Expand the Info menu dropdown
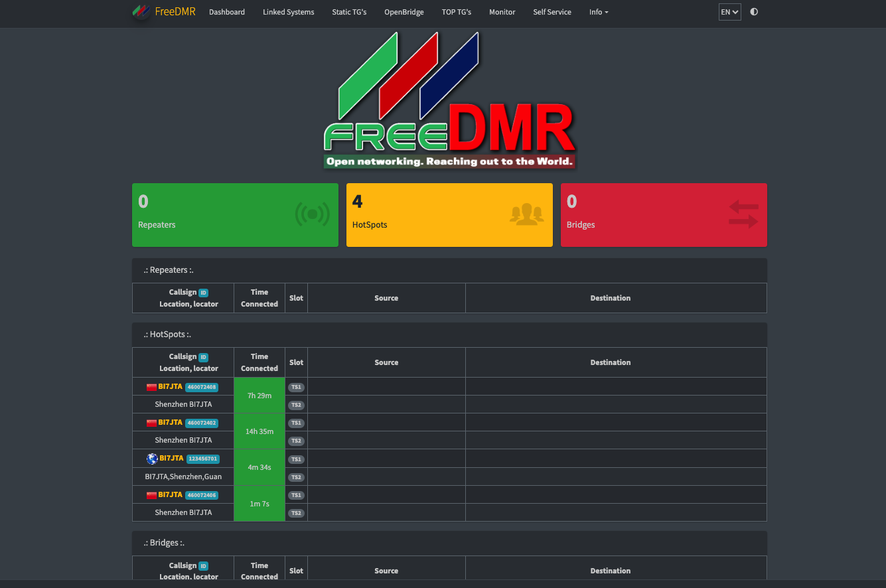 pyautogui.click(x=598, y=12)
